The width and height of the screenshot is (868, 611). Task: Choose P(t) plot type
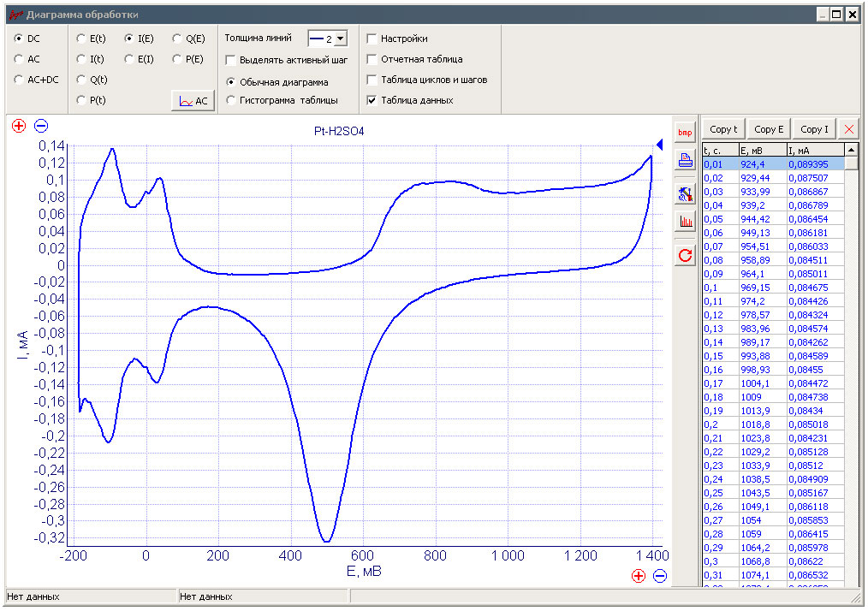81,99
